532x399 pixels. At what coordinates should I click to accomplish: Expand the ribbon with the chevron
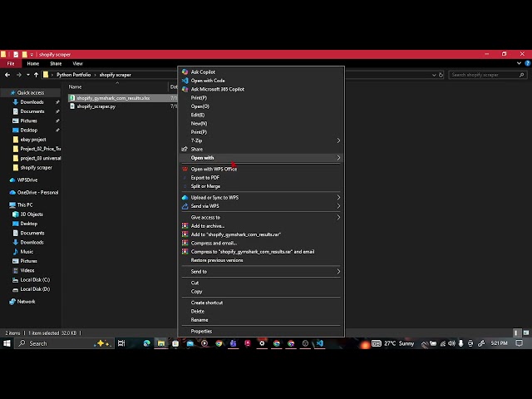[519, 63]
